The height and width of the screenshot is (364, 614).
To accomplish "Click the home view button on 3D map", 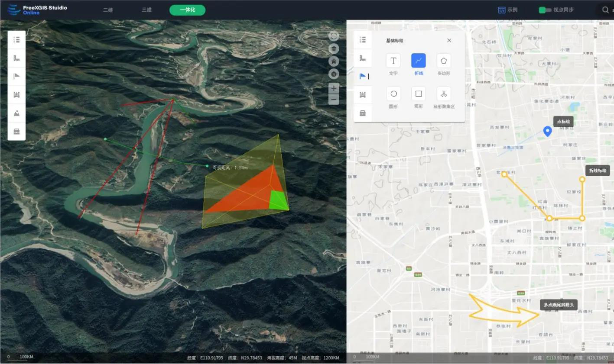I will pos(334,61).
